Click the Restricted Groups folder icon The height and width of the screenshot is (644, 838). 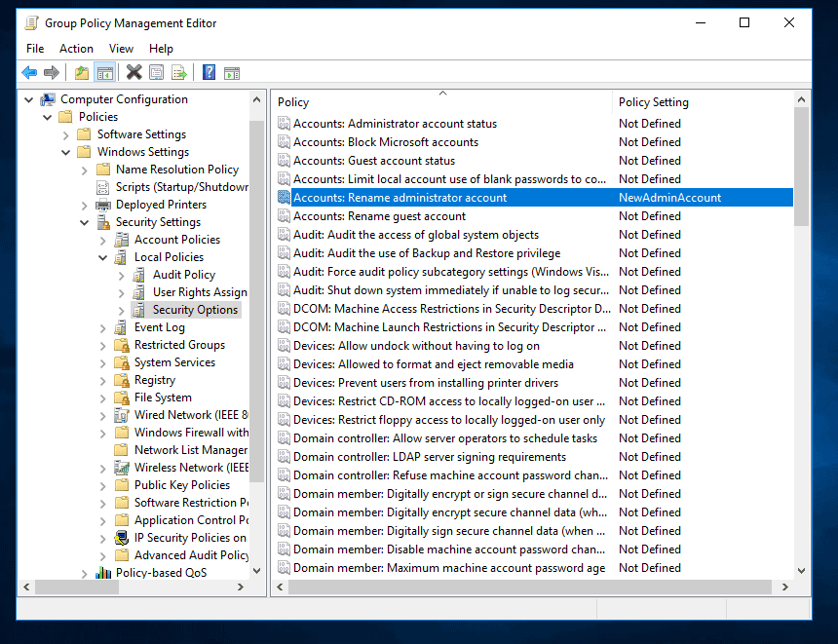(122, 345)
